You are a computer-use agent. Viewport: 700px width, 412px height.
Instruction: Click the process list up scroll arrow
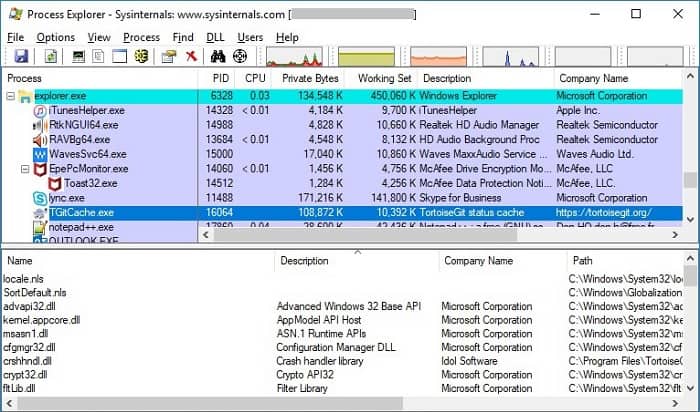(x=690, y=76)
